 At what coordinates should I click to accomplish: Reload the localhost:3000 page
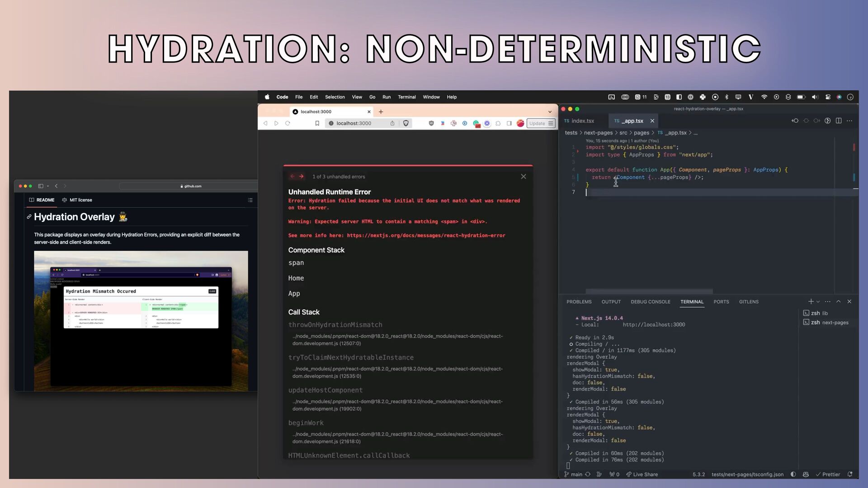(x=288, y=123)
